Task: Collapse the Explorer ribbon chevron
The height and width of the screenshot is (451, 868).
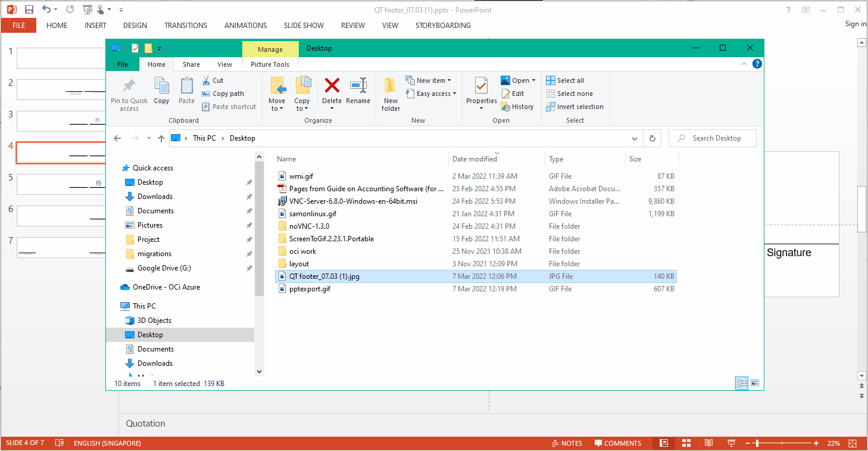Action: [x=744, y=64]
